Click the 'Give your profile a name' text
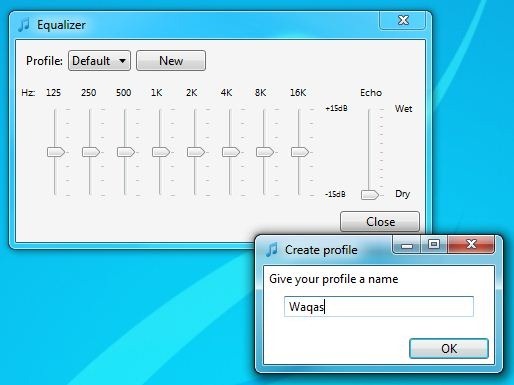The width and height of the screenshot is (514, 385). click(x=334, y=279)
